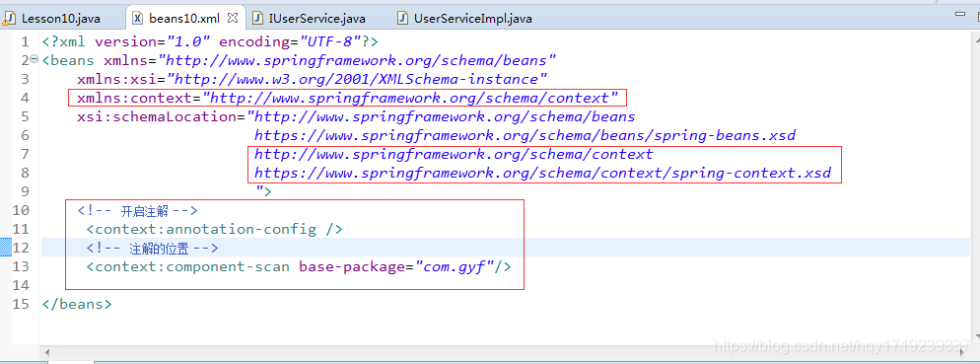Place cursor in the xml version declaration
The height and width of the screenshot is (364, 980).
point(211,41)
